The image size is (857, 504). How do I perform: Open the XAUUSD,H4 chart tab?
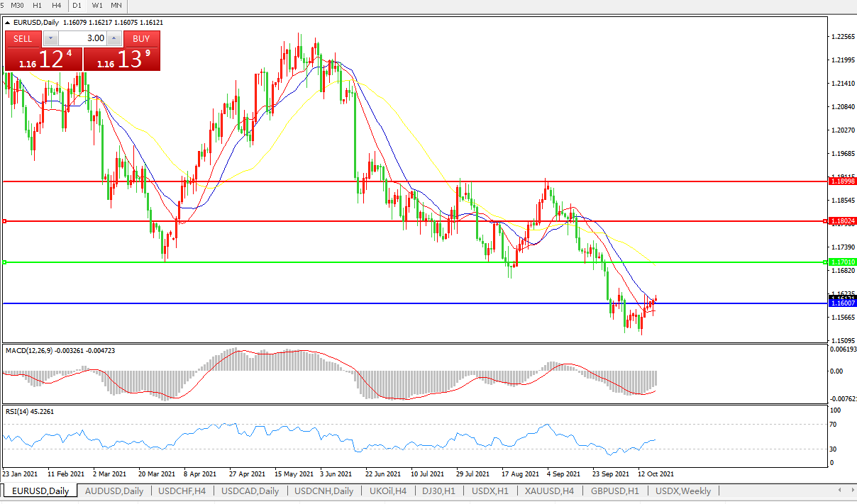[549, 491]
